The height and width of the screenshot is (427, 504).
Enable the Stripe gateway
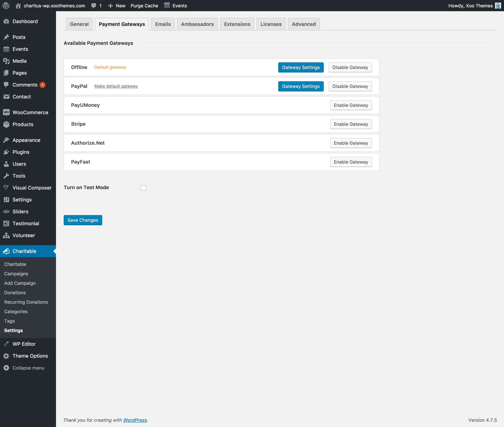351,124
